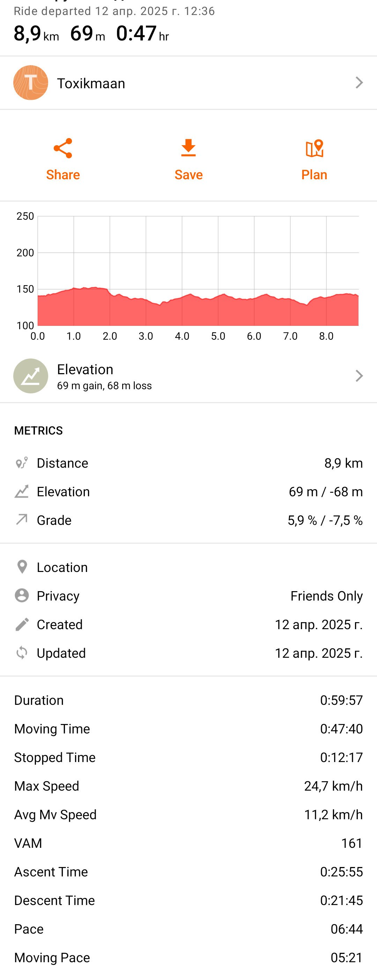The width and height of the screenshot is (377, 980).
Task: Tap the Created pencil icon
Action: (22, 624)
